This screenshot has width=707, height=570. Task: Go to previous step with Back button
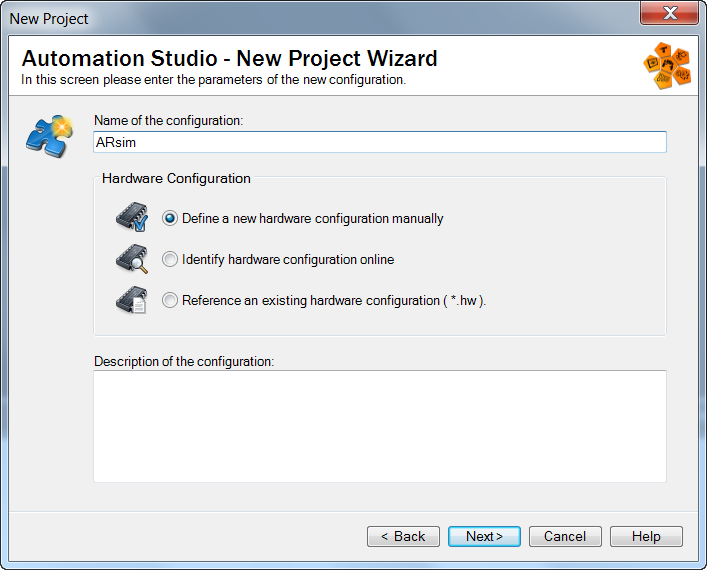click(403, 536)
